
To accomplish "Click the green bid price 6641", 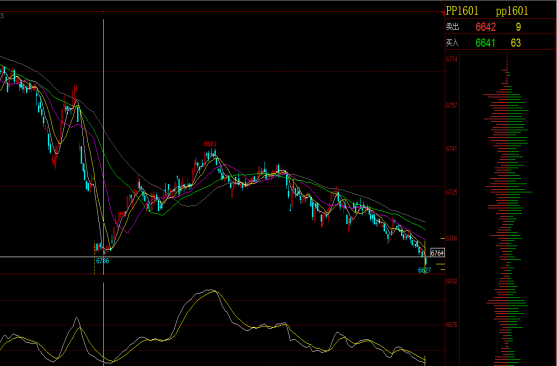I will [485, 43].
